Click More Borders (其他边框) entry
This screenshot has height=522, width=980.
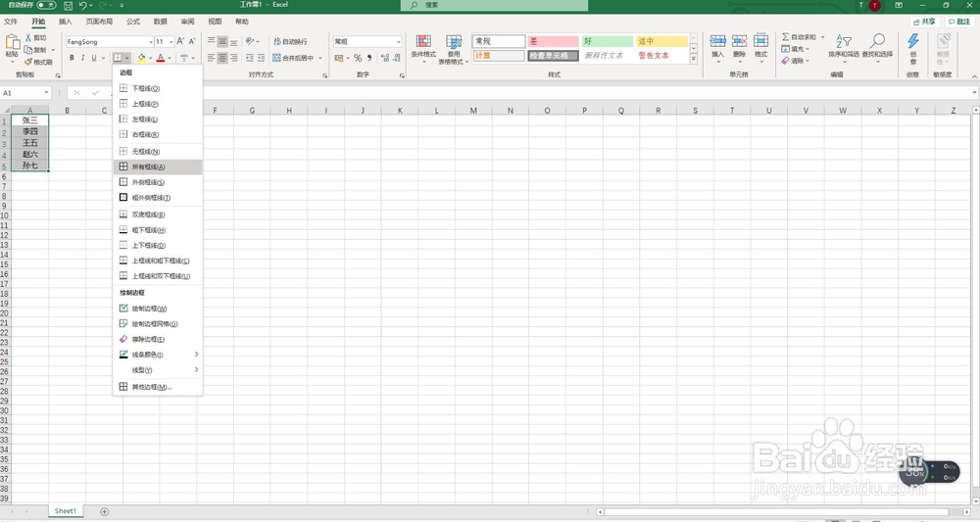point(158,387)
